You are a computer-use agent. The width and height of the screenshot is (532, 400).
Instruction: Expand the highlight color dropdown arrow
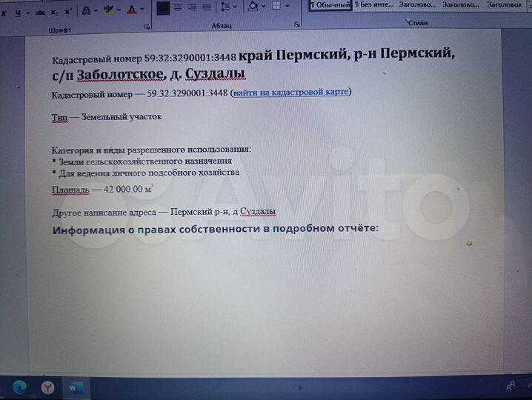(x=119, y=10)
